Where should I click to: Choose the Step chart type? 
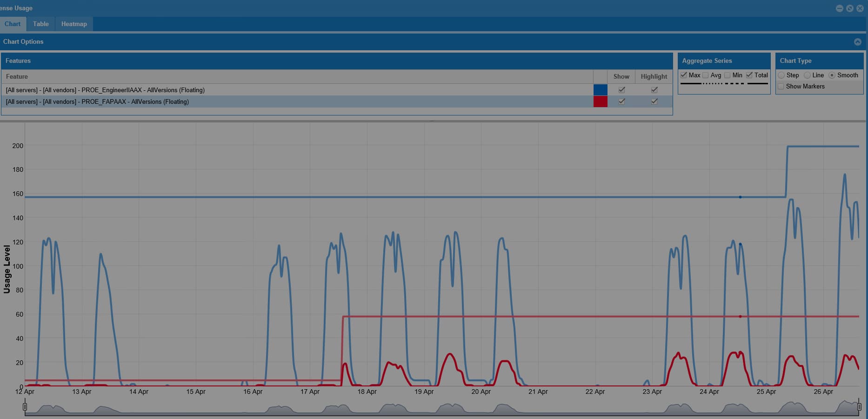(x=781, y=75)
